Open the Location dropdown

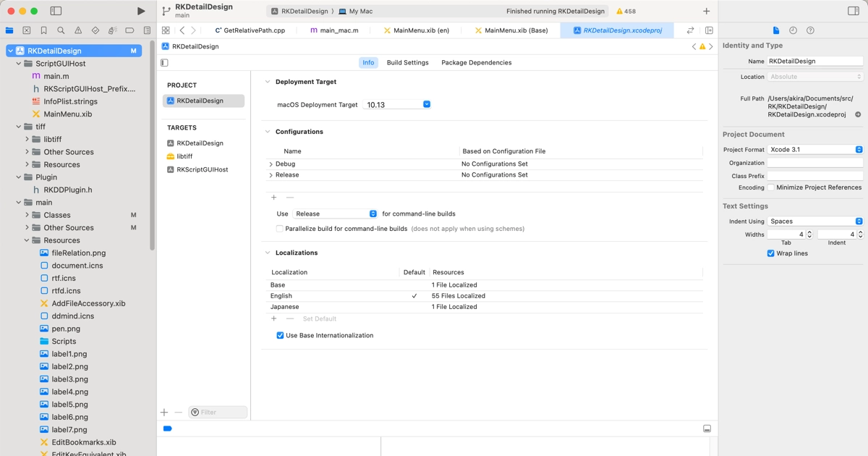point(815,76)
